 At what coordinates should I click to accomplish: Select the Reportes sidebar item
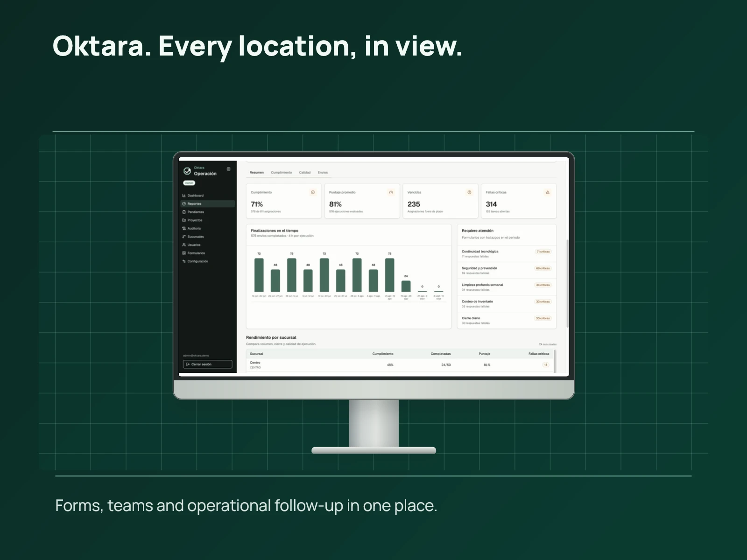tap(208, 204)
